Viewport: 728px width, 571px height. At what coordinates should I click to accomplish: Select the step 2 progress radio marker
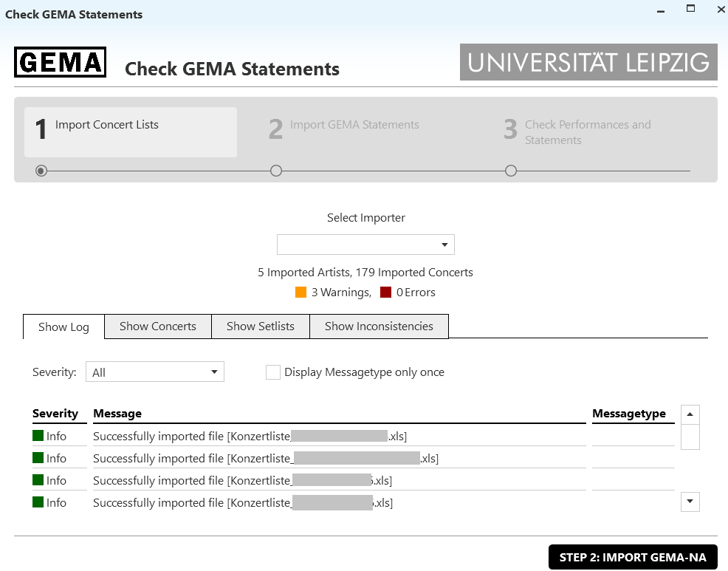(276, 171)
